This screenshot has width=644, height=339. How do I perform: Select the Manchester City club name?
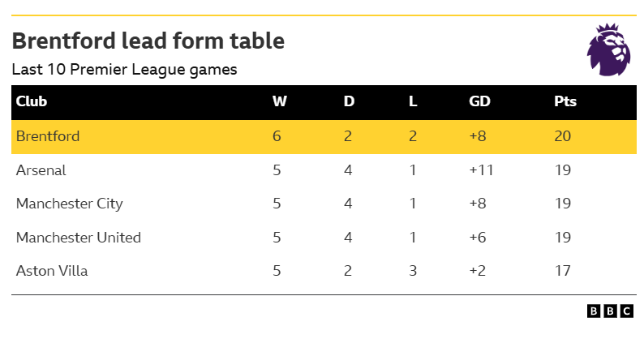pos(69,204)
